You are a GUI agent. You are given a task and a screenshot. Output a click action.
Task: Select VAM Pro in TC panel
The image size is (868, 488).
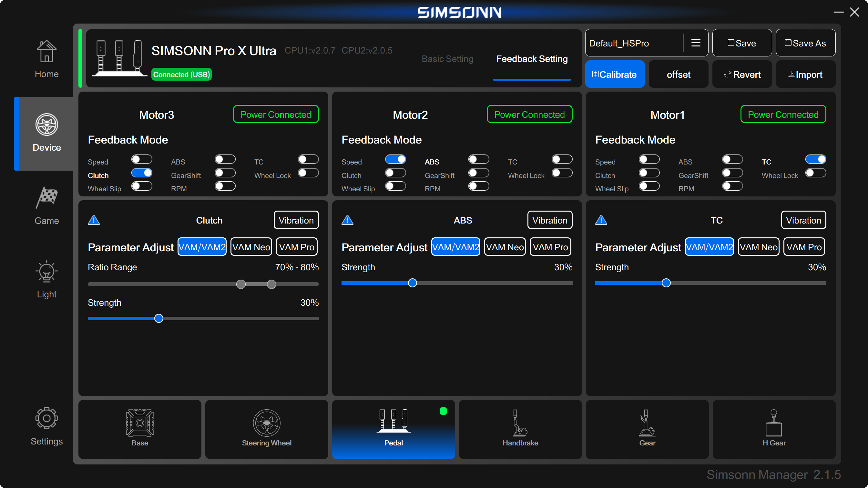[x=804, y=247]
